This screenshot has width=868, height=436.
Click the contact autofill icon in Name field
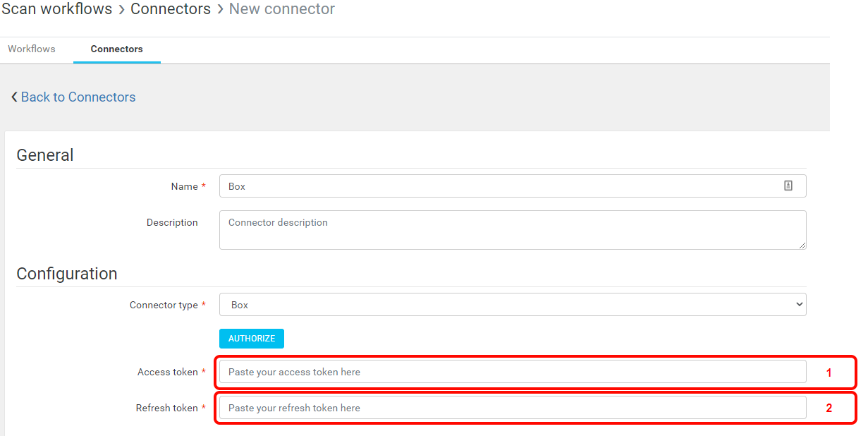(x=788, y=186)
